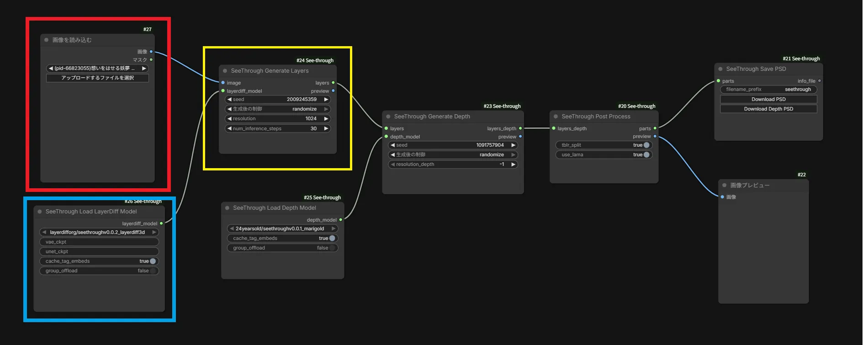
Task: Toggle tblr_split in SeeThrough Post Process
Action: [646, 145]
